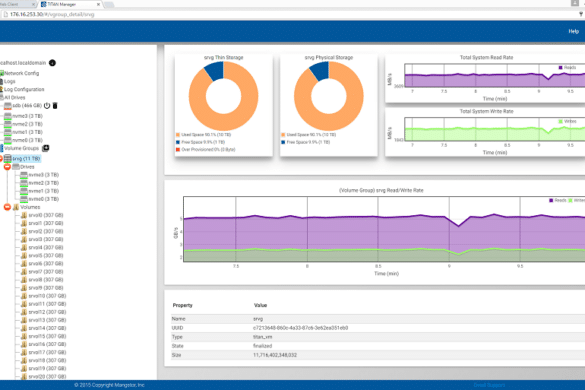Screen dimensions: 585x390
Task: Click the support link in footer
Action: tap(489, 385)
